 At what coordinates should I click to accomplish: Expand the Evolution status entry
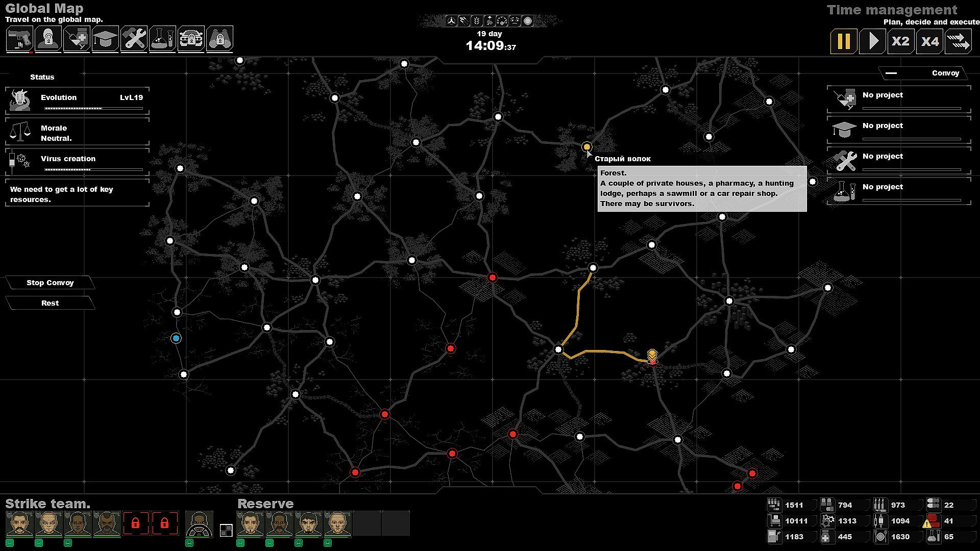tap(77, 101)
